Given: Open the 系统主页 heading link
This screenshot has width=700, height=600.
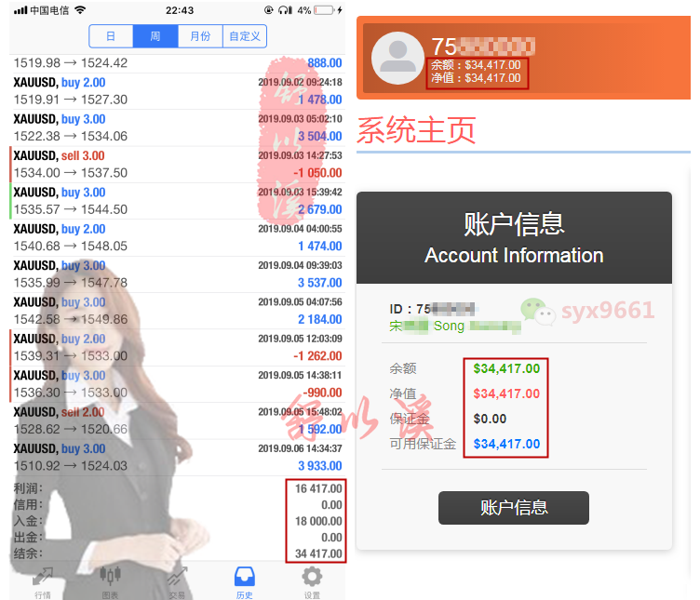Looking at the screenshot, I should (416, 130).
